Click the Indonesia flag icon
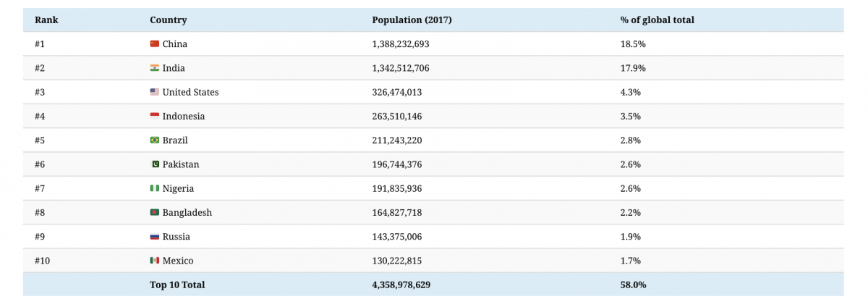The height and width of the screenshot is (307, 868). [154, 116]
